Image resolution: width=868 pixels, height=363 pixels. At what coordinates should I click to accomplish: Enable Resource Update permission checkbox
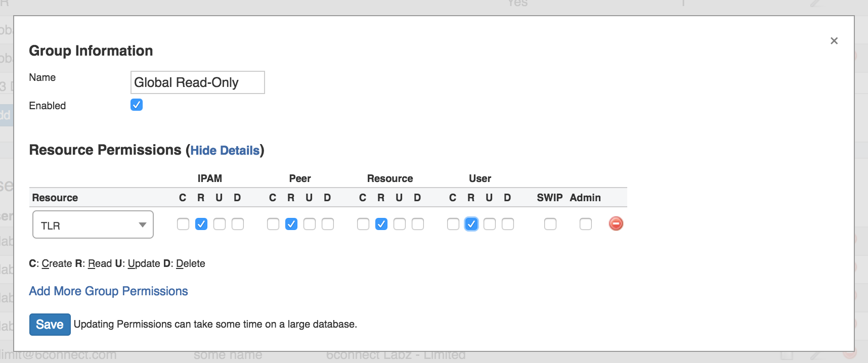point(400,224)
